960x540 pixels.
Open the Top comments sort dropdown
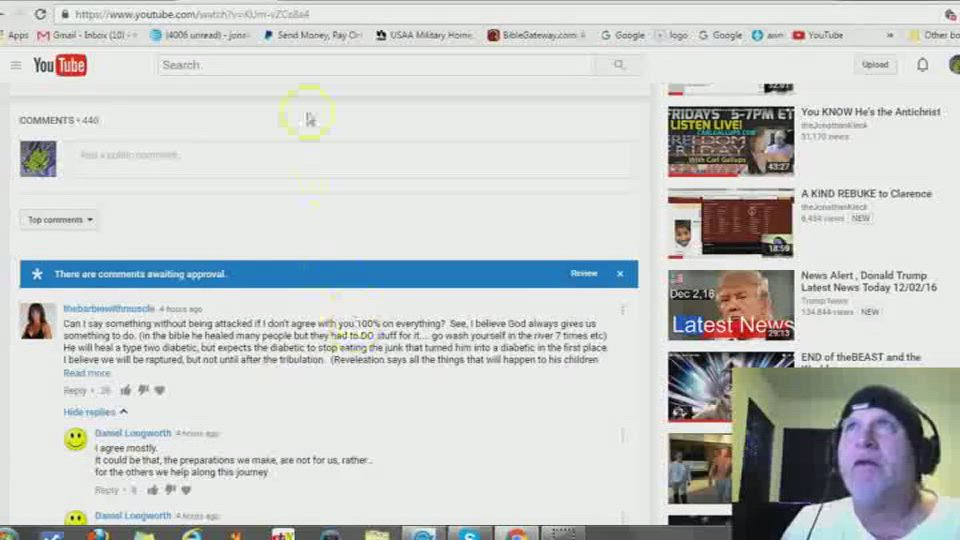point(60,220)
